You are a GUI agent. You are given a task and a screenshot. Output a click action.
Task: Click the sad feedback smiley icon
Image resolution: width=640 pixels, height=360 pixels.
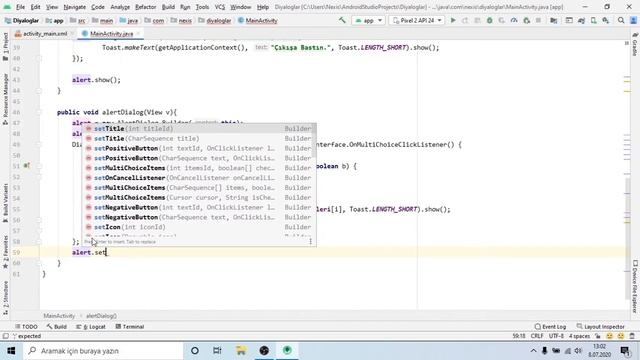(x=621, y=336)
